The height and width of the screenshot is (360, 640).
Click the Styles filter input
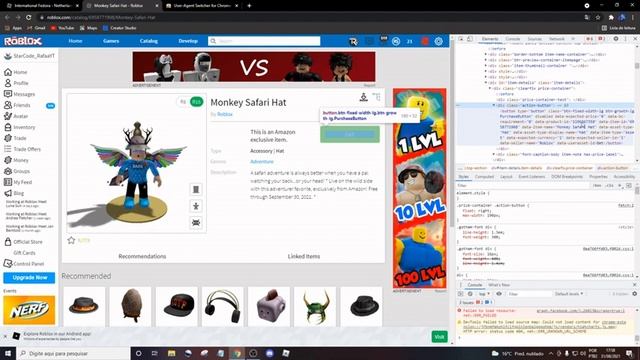(x=522, y=185)
